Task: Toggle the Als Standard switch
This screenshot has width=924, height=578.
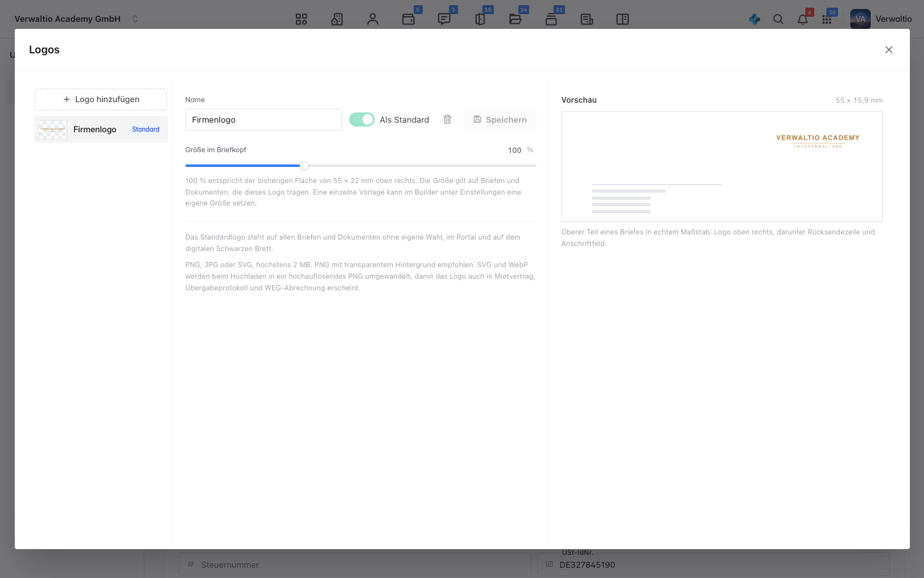Action: coord(362,119)
